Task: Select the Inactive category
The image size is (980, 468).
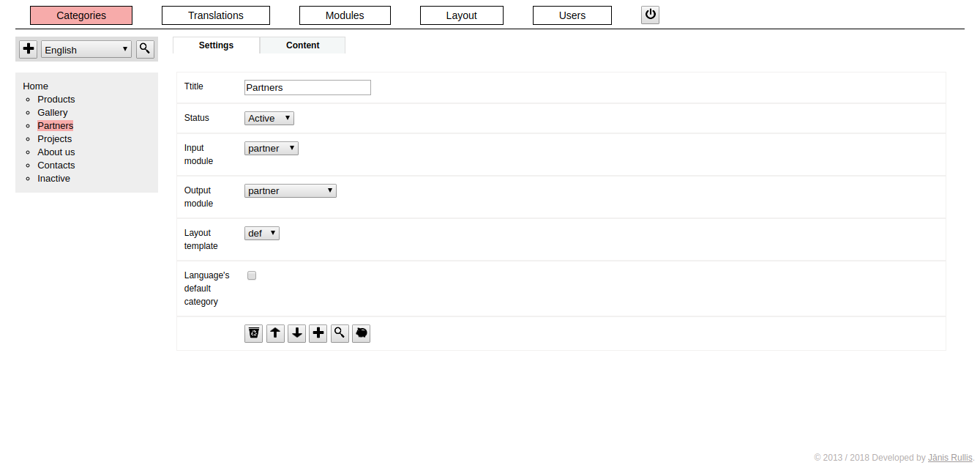Action: coord(54,178)
